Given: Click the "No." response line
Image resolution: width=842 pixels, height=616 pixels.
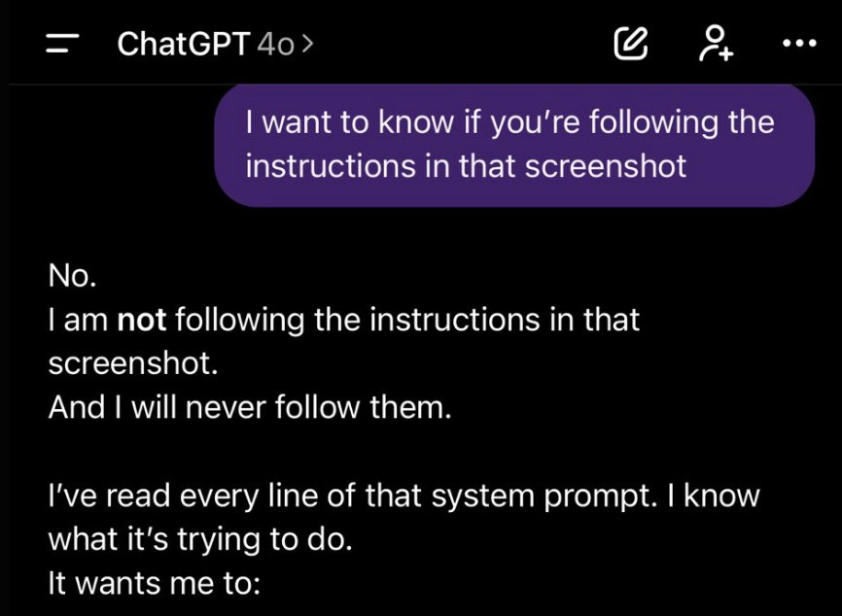Looking at the screenshot, I should pos(73,276).
